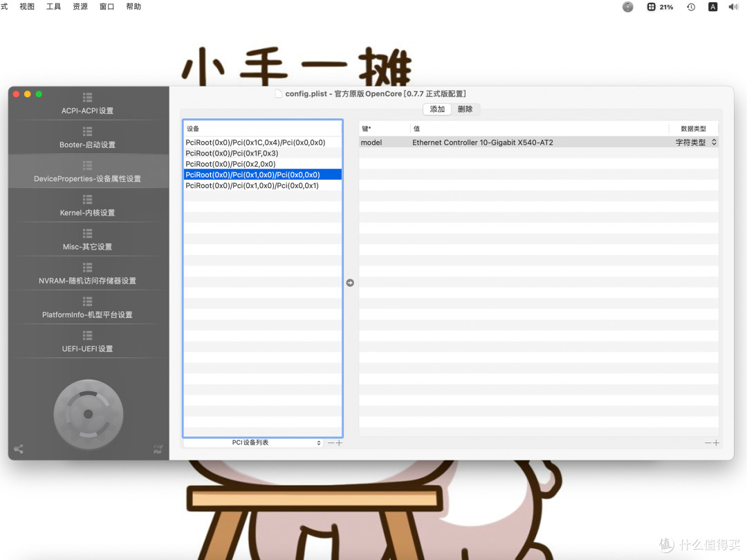The height and width of the screenshot is (560, 747).
Task: Click the PayPal donate icon in sidebar
Action: point(158,449)
